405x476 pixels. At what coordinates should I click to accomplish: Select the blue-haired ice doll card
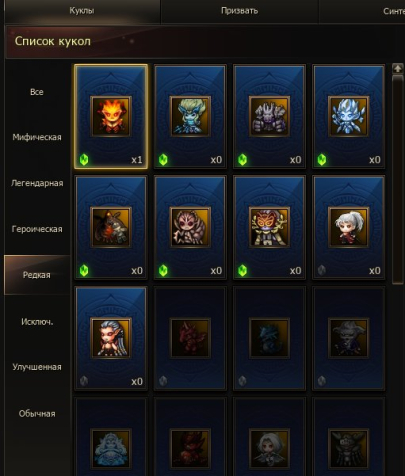190,116
